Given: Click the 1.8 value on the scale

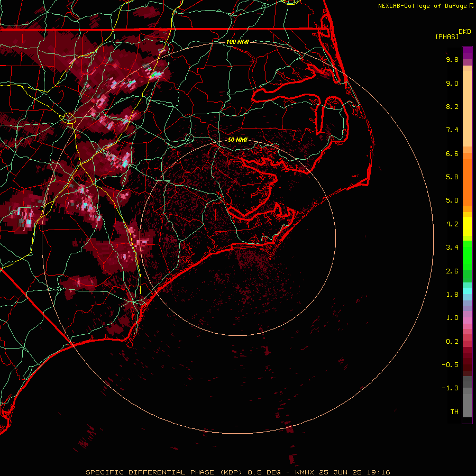Looking at the screenshot, I should coord(452,295).
